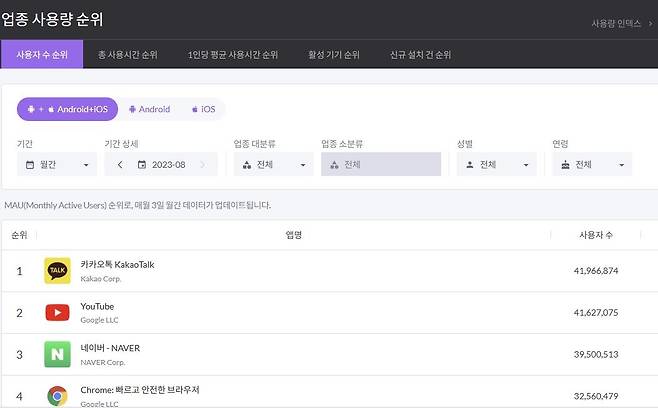Select Android+iOS platform filter
Image resolution: width=658 pixels, height=408 pixels.
(x=68, y=109)
